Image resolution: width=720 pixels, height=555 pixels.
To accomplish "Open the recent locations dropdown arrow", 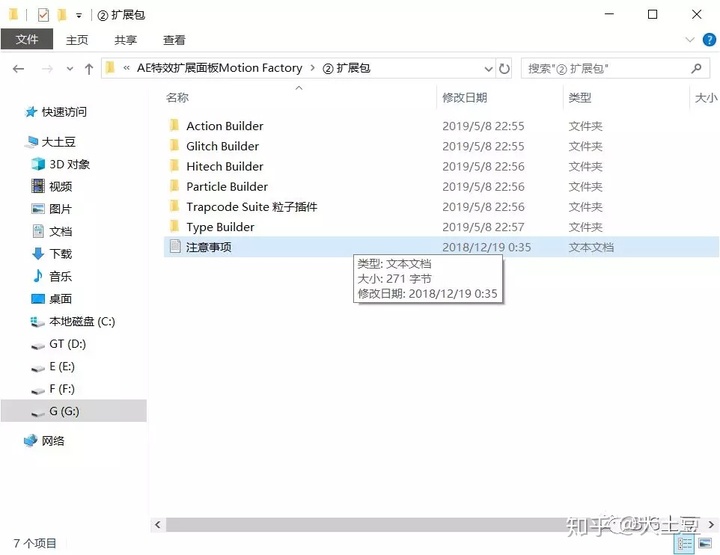I will tap(70, 69).
